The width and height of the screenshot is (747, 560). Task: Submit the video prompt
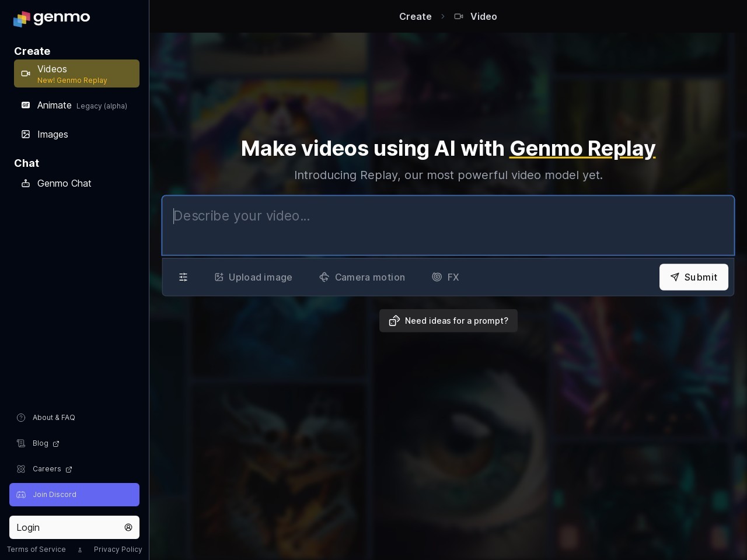click(x=693, y=277)
